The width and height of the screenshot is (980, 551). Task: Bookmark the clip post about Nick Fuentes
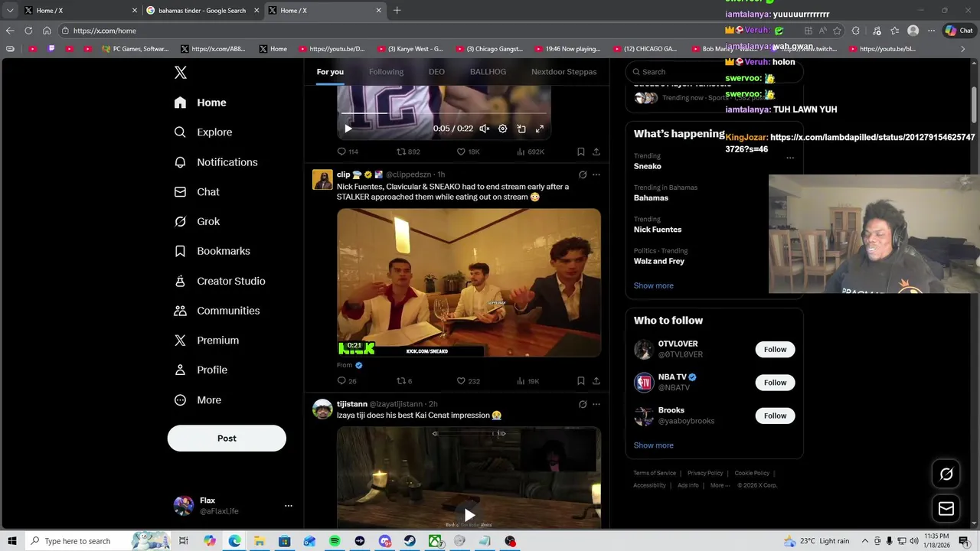tap(580, 381)
